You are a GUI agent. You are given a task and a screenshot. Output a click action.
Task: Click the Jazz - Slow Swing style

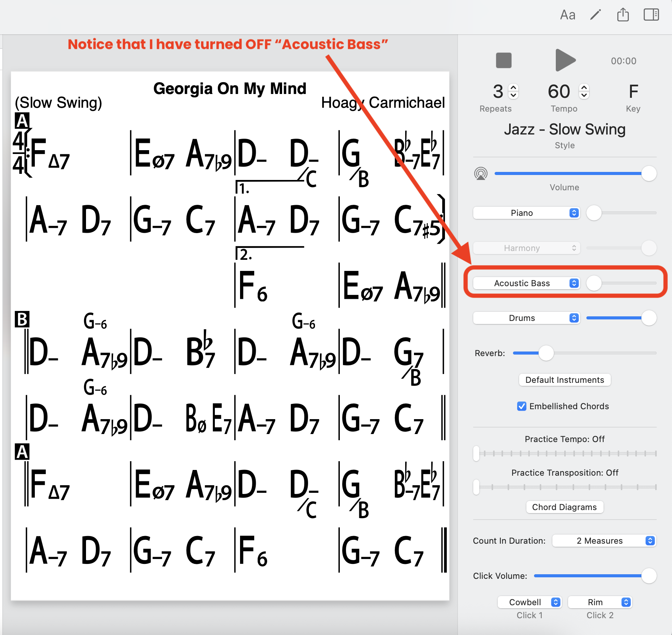click(565, 130)
